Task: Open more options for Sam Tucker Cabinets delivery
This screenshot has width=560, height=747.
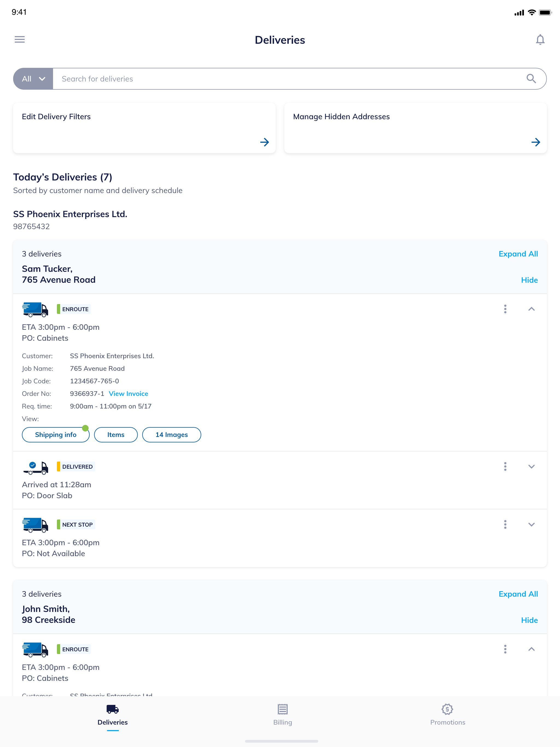Action: pos(505,309)
